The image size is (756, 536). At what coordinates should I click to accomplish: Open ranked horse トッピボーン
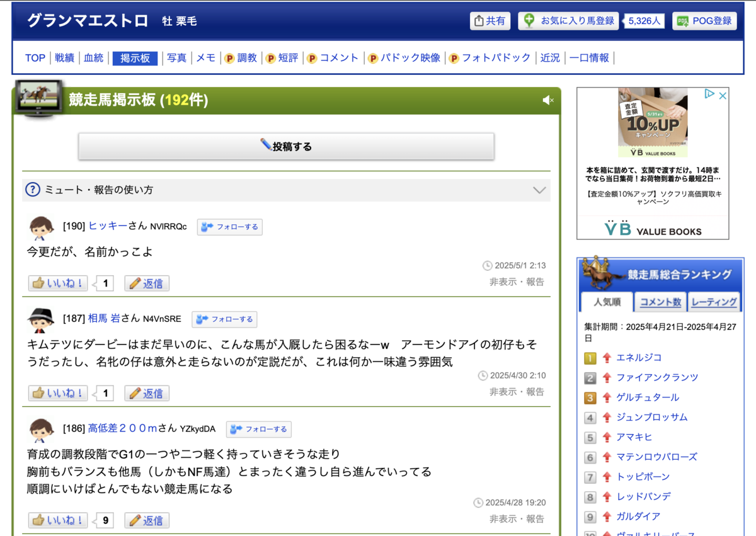(x=643, y=477)
